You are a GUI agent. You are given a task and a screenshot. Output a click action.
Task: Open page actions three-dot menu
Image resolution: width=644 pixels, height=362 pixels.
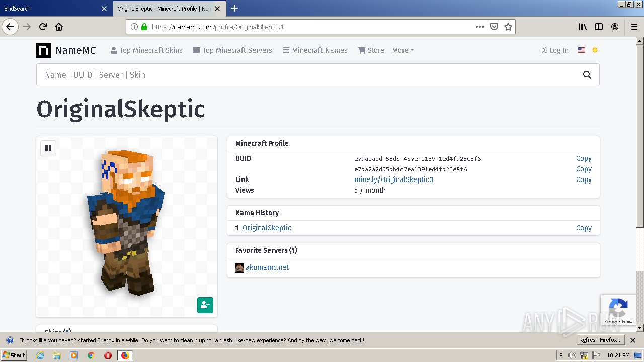(x=480, y=27)
